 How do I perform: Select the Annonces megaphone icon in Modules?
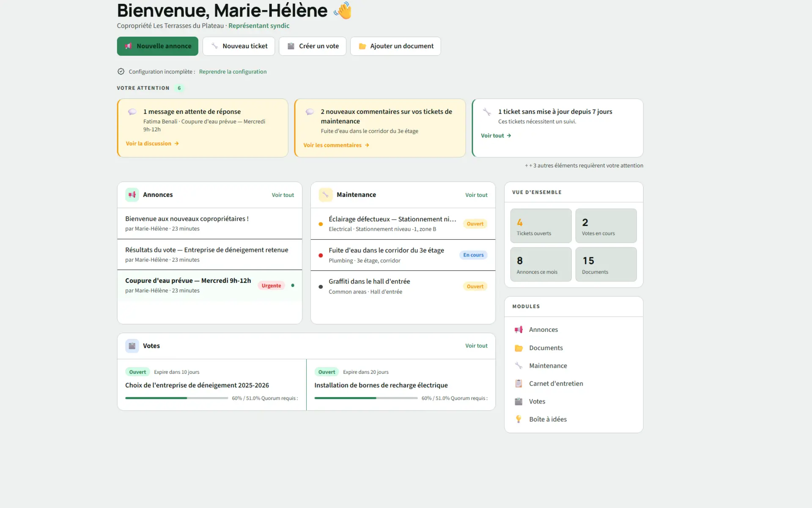518,329
